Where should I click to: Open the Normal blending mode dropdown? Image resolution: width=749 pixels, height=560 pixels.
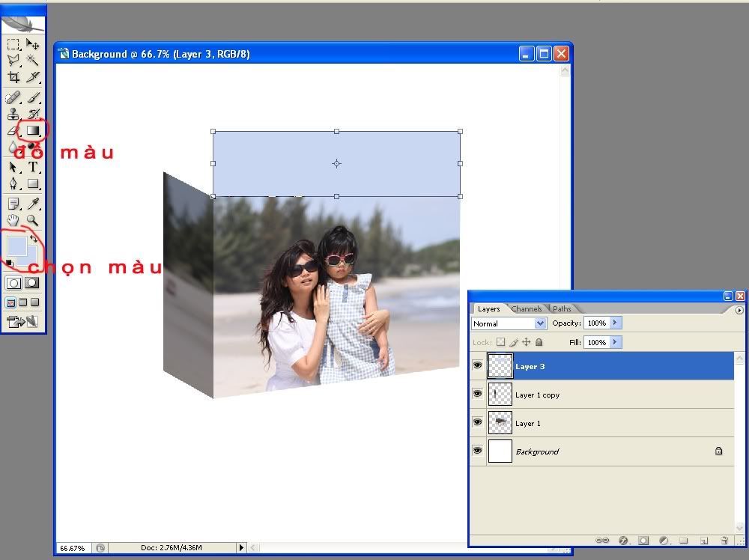(x=509, y=323)
